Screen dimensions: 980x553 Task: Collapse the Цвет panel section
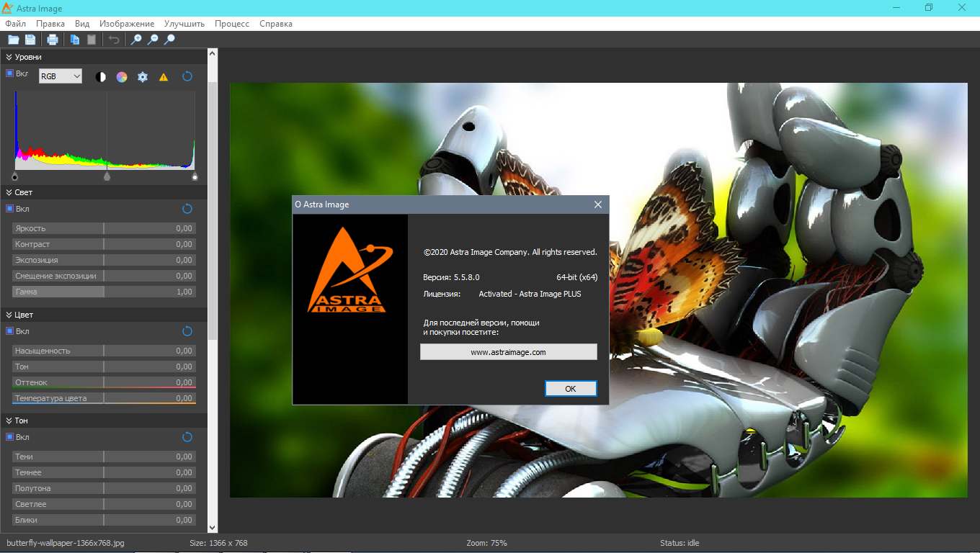coord(9,315)
